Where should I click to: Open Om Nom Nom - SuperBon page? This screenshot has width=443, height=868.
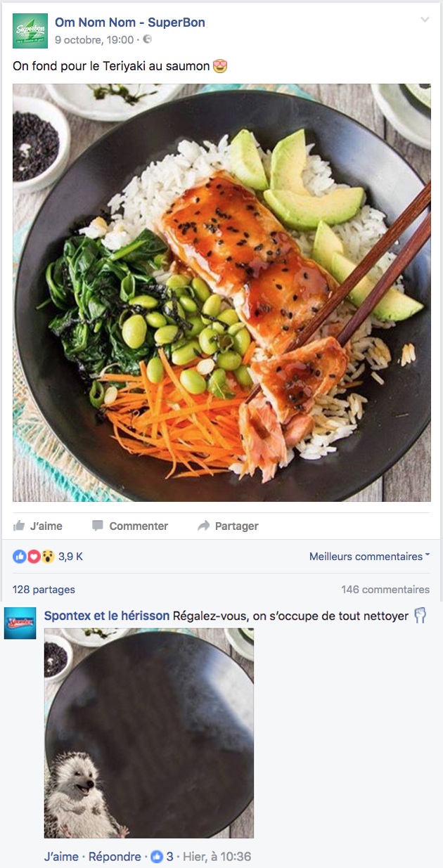pyautogui.click(x=130, y=22)
